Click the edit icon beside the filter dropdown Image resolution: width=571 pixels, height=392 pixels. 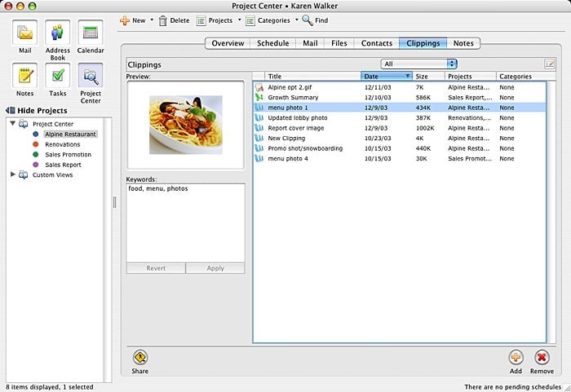[x=550, y=64]
